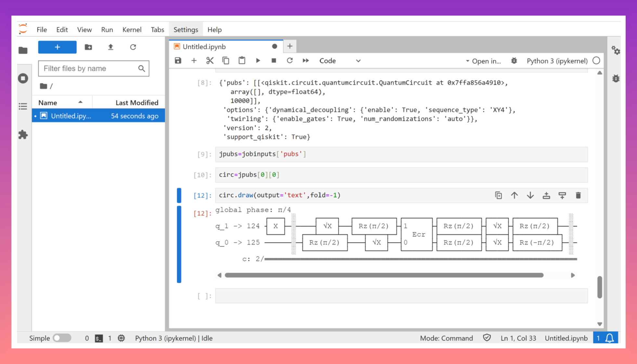Open the Kernel menu
The height and width of the screenshot is (364, 637).
point(132,29)
